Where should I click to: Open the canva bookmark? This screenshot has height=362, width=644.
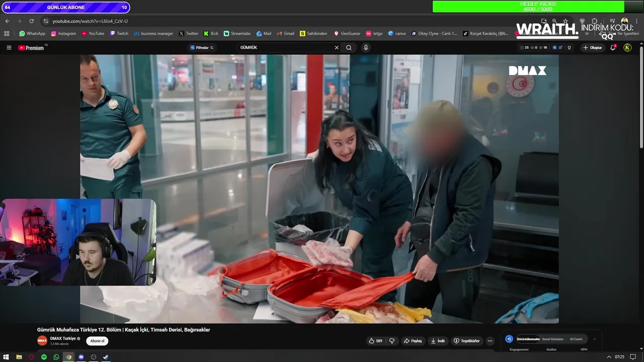pyautogui.click(x=397, y=34)
